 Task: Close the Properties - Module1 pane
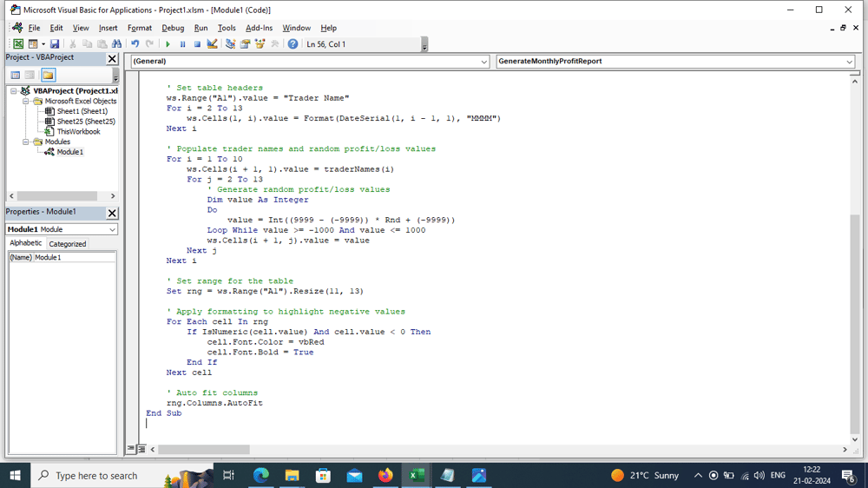click(112, 213)
